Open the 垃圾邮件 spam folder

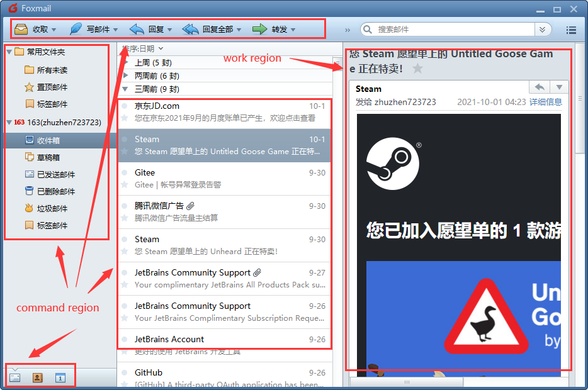tap(46, 208)
